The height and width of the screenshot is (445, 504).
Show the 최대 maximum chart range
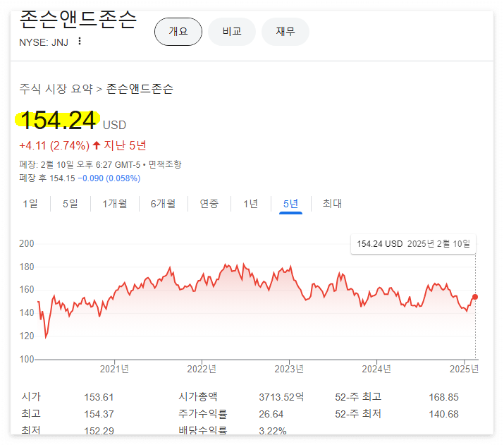tap(332, 204)
